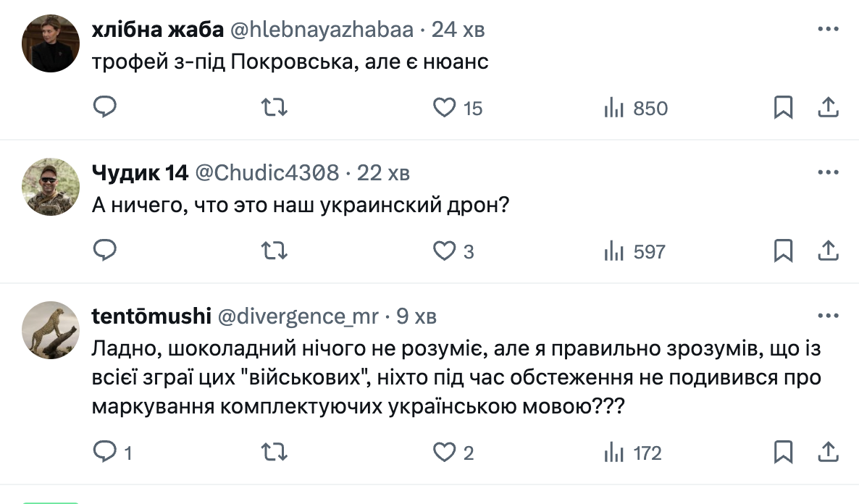
Task: Bookmark the Чудик 14 tweet
Action: coord(783,251)
